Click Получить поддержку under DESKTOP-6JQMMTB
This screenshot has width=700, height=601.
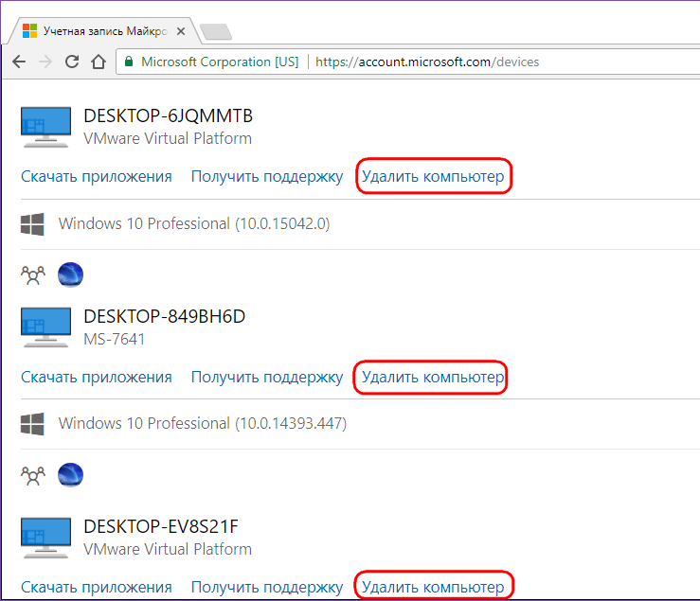pyautogui.click(x=267, y=176)
